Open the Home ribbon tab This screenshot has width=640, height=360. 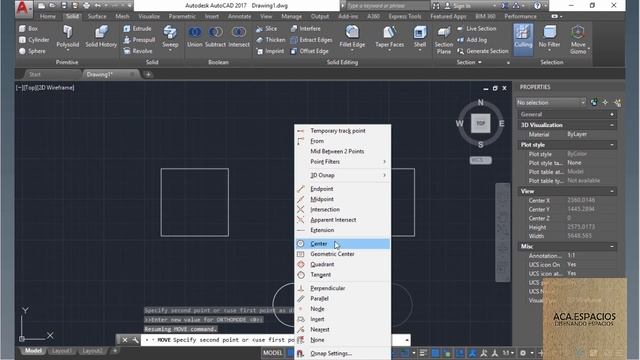point(47,16)
